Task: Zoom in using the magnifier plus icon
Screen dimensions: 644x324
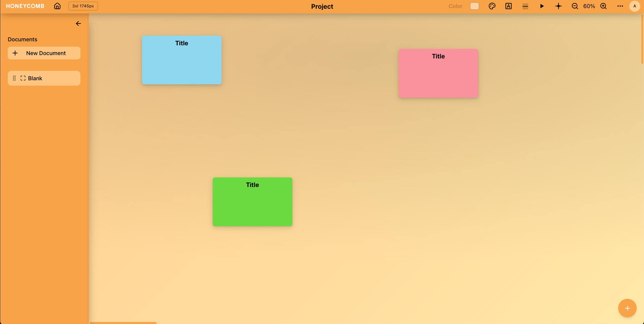Action: (603, 6)
